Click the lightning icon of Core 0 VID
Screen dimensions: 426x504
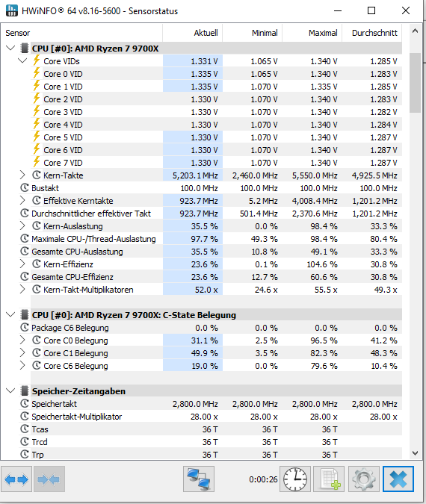click(37, 73)
